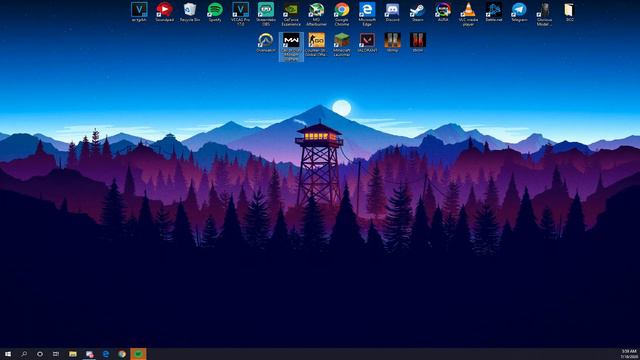Switch to the highlighted Spotify taskbar app
This screenshot has width=640, height=360.
tap(138, 354)
